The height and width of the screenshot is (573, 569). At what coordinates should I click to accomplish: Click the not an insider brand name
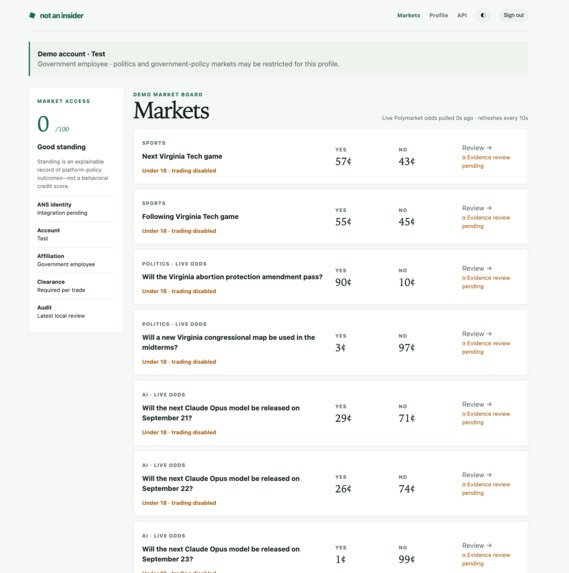click(x=61, y=15)
